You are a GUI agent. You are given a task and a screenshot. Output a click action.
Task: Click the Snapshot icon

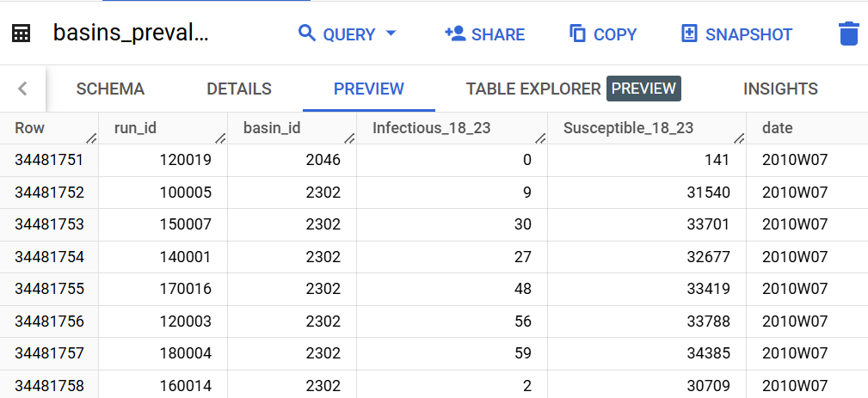[x=689, y=34]
